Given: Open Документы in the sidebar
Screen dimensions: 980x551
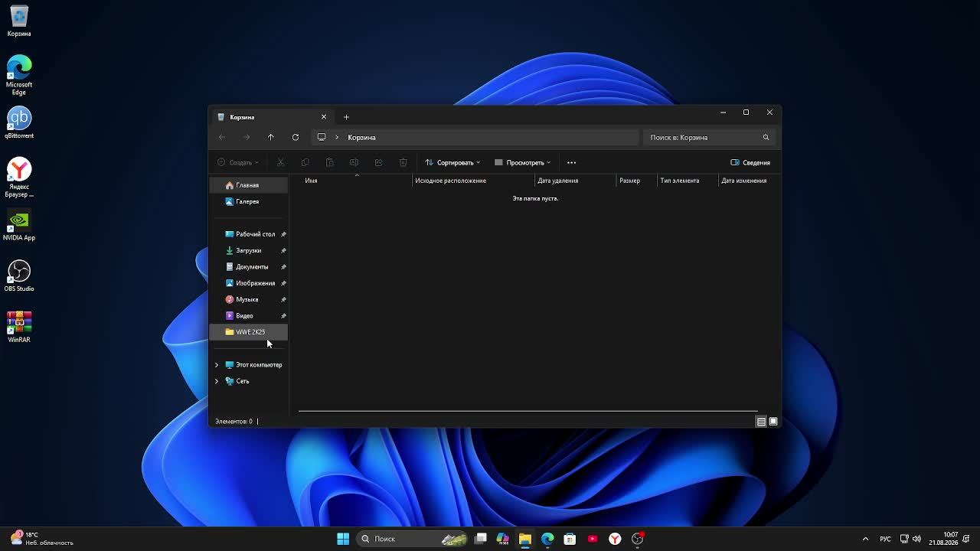Looking at the screenshot, I should [x=249, y=267].
